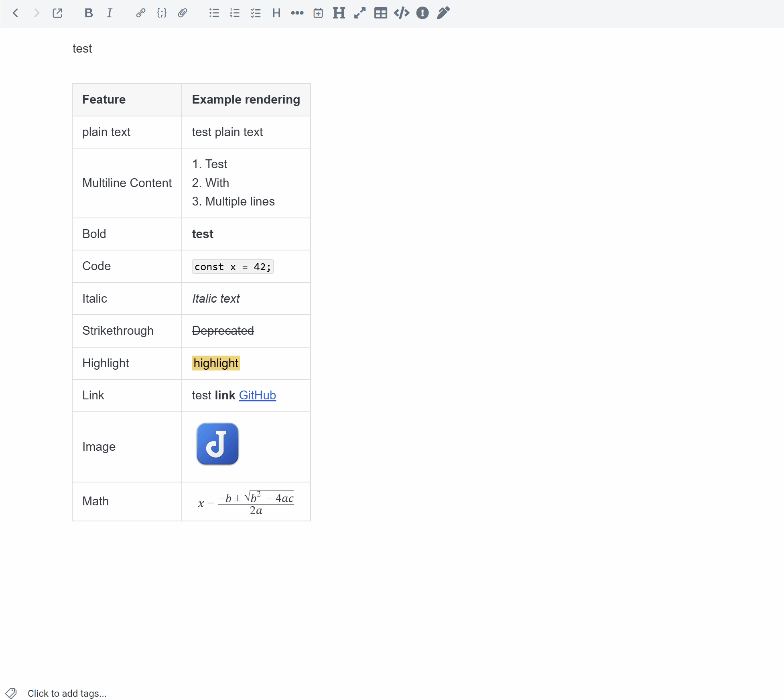Viewport: 784px width, 700px height.
Task: Click the diagonal expand arrows icon
Action: pyautogui.click(x=360, y=13)
